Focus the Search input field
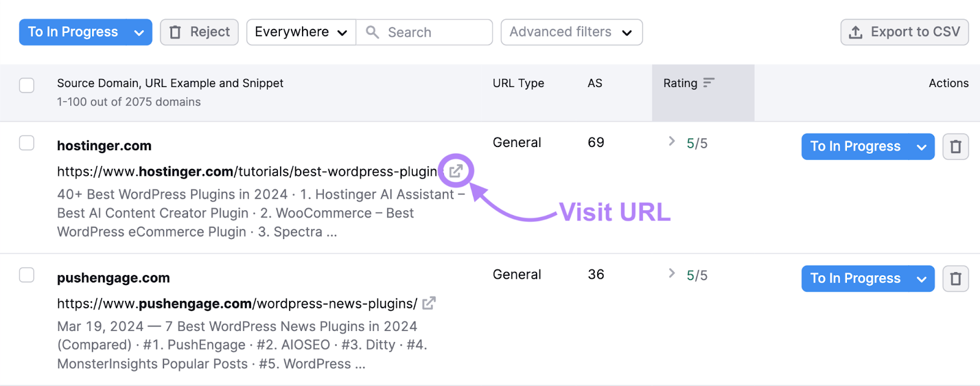980x386 pixels. (x=435, y=32)
